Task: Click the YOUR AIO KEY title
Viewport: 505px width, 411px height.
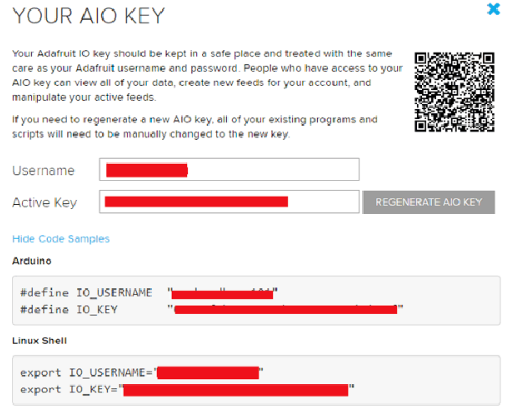Action: (89, 16)
